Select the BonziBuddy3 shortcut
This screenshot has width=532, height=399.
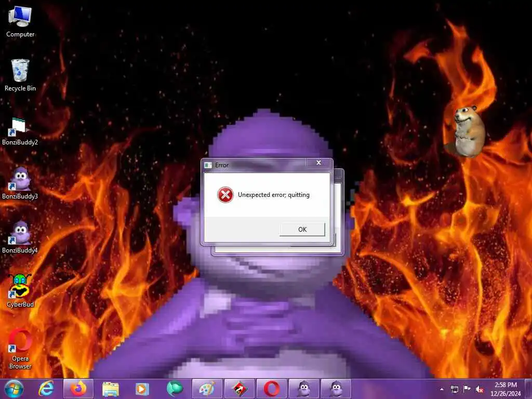pyautogui.click(x=20, y=183)
